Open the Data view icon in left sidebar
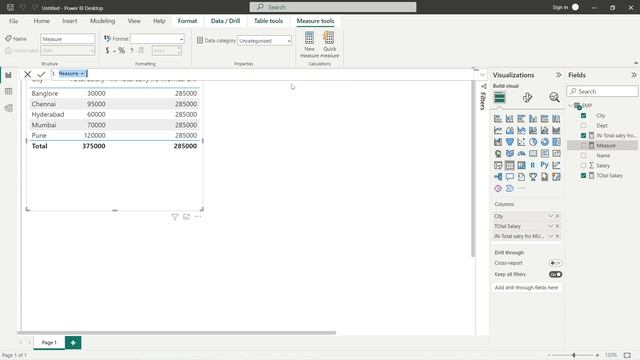The image size is (640, 360). (x=8, y=91)
